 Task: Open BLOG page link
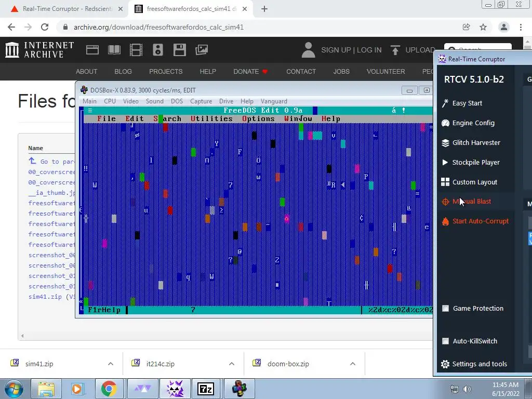(x=123, y=72)
